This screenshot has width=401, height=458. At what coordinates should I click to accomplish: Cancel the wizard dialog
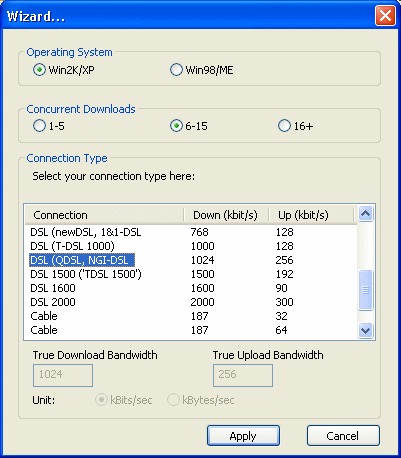pyautogui.click(x=343, y=436)
